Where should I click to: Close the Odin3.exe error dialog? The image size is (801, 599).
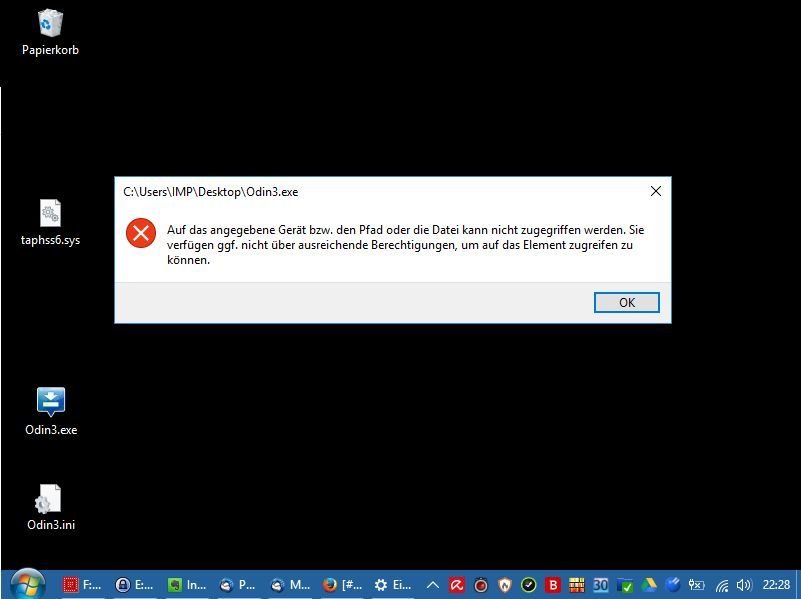[x=656, y=191]
